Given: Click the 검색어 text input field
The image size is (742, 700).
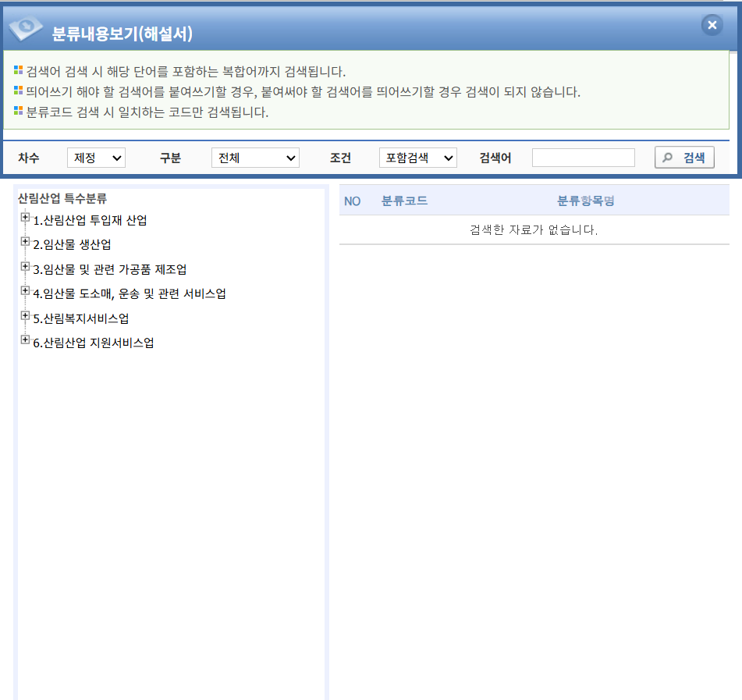Looking at the screenshot, I should coord(583,158).
